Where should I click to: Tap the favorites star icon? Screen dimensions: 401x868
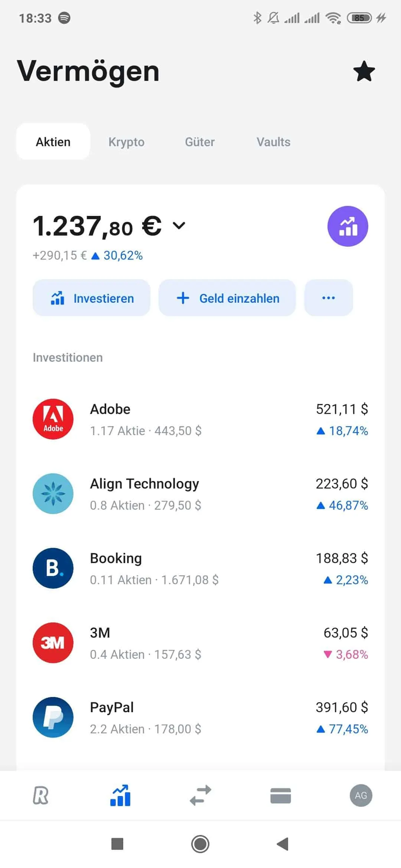click(x=364, y=71)
